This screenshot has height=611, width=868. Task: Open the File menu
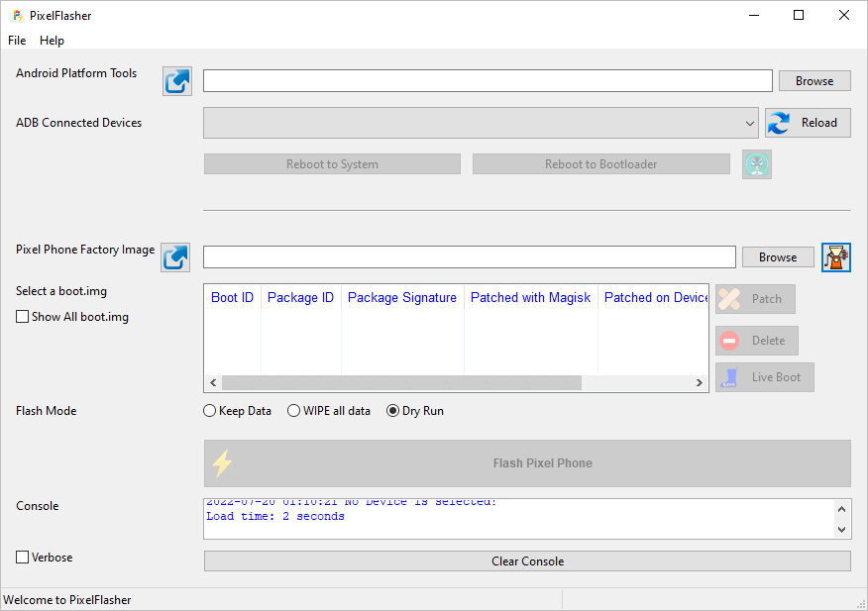click(17, 41)
